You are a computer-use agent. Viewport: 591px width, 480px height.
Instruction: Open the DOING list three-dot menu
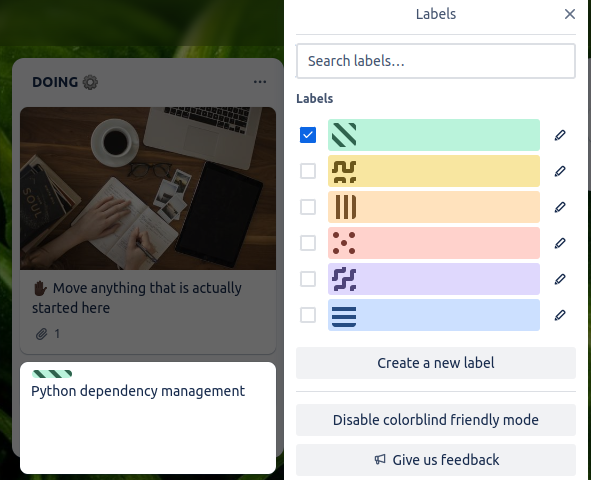click(260, 82)
